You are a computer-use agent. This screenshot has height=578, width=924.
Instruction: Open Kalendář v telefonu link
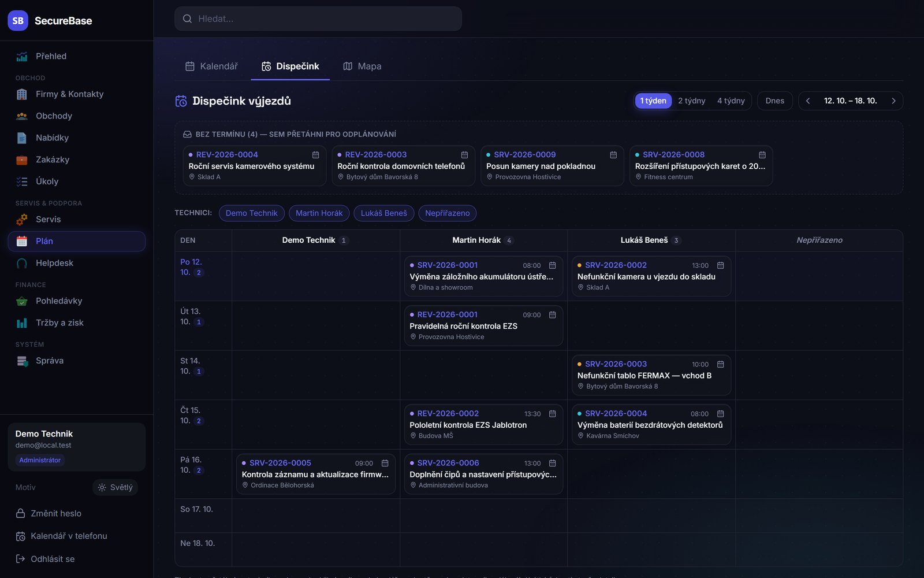point(62,536)
